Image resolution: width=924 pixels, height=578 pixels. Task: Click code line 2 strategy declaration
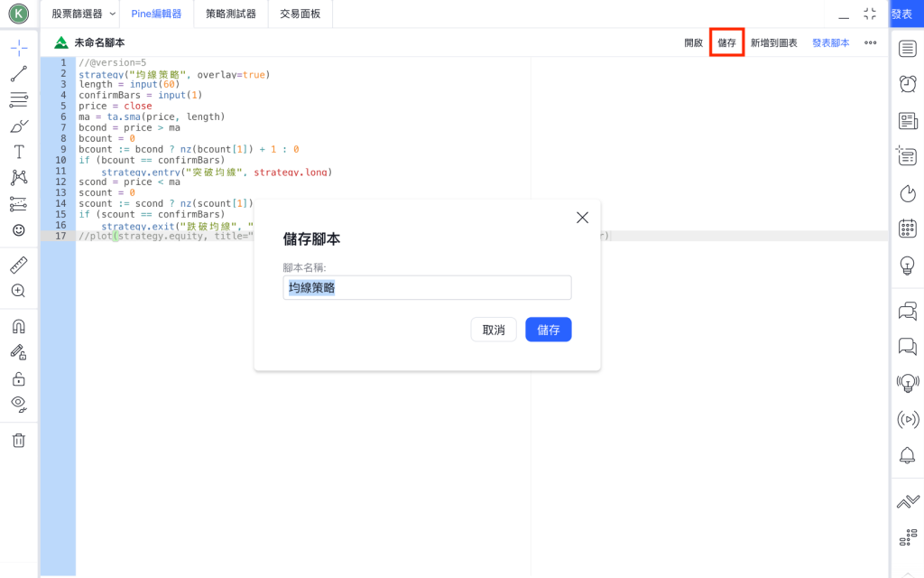(x=174, y=74)
